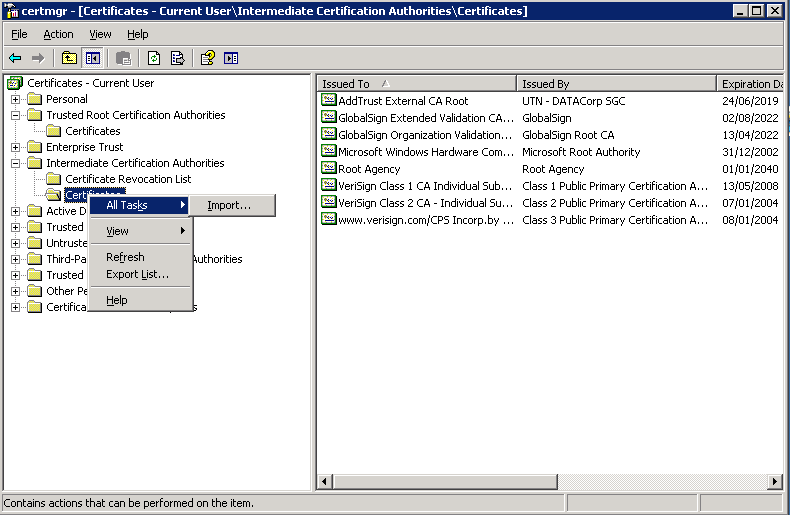Image resolution: width=790 pixels, height=515 pixels.
Task: Select 'UTN - DATACorp SGC' issuer text
Action: pos(573,101)
